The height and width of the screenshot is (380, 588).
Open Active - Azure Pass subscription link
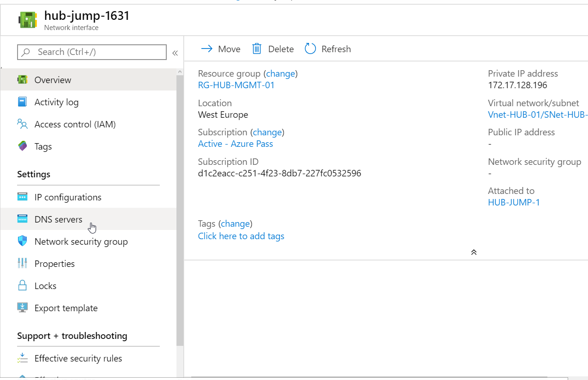(236, 144)
